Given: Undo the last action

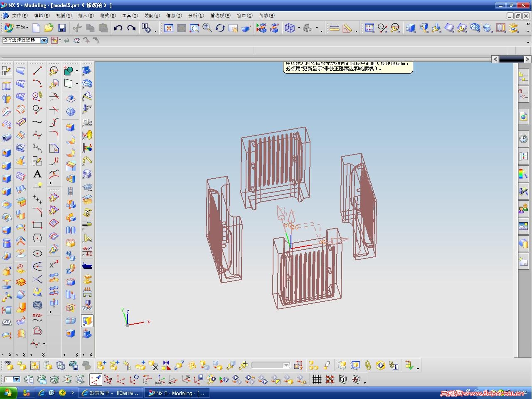Looking at the screenshot, I should (118, 28).
